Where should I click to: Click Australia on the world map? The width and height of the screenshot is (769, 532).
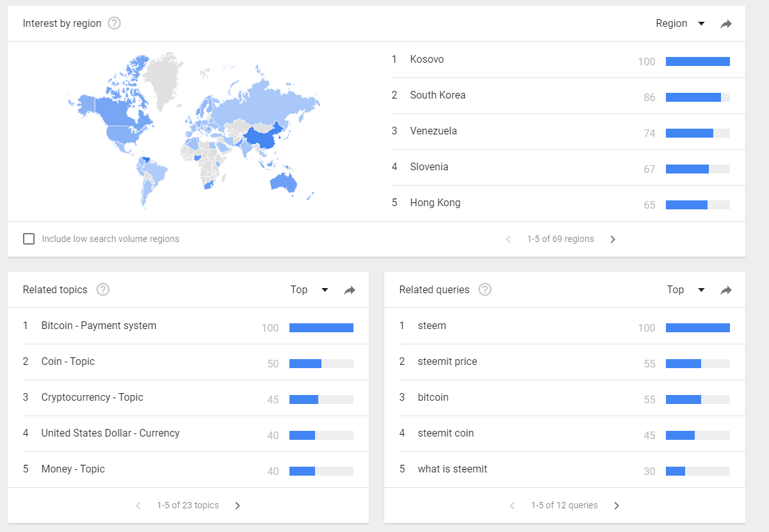(x=282, y=182)
